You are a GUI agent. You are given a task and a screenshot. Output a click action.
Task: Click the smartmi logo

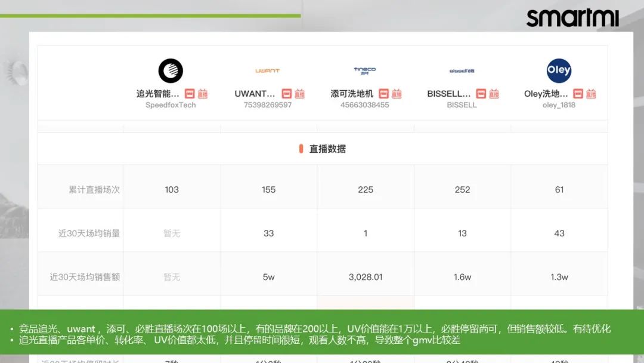coord(572,18)
